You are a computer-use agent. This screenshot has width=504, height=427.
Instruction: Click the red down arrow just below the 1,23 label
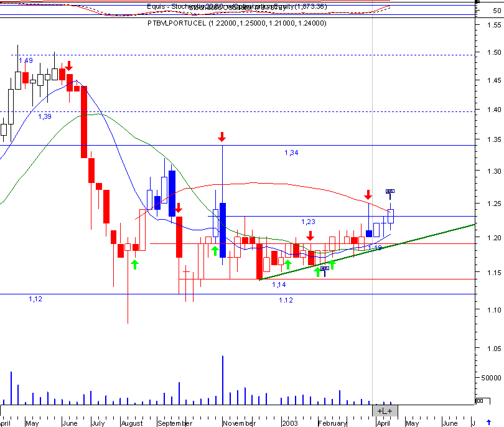[x=310, y=236]
